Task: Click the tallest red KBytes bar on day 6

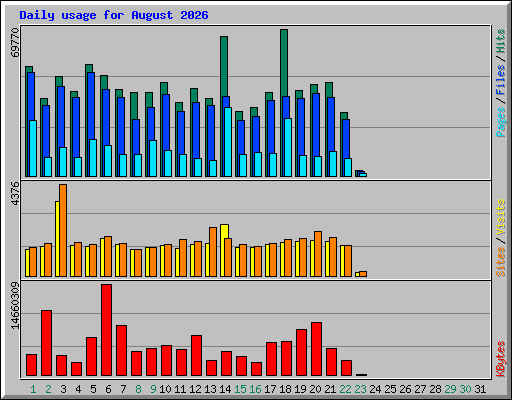Action: pos(107,330)
